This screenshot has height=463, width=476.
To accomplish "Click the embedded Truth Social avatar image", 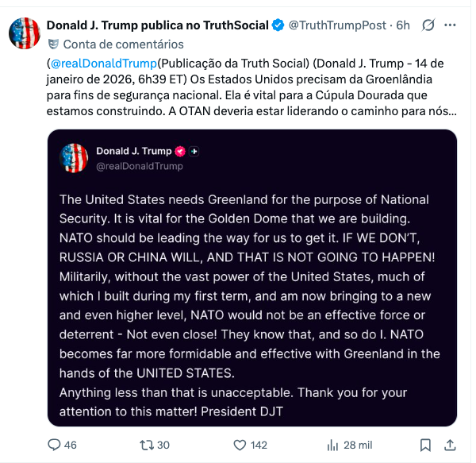I will pos(74,158).
